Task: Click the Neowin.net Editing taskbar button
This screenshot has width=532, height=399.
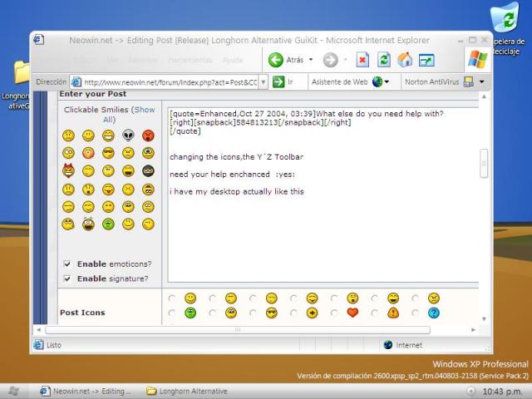Action: point(86,392)
